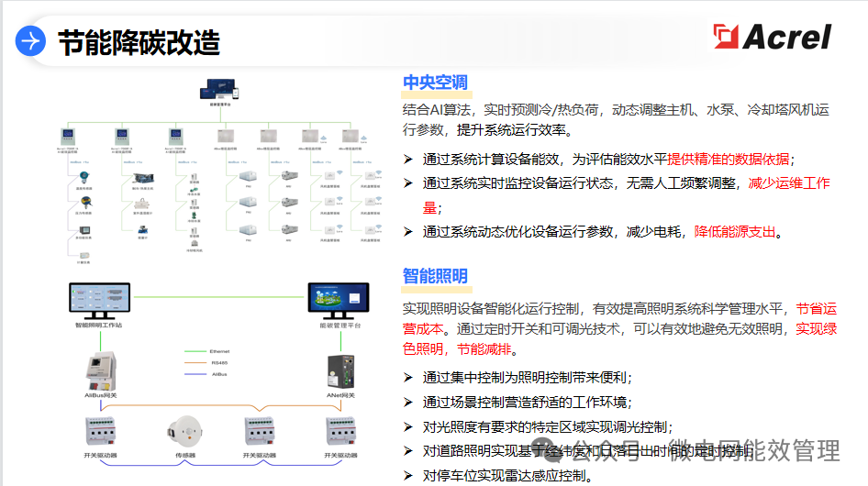Click the 开关驱动器 module below the AIBus gateway

101,431
